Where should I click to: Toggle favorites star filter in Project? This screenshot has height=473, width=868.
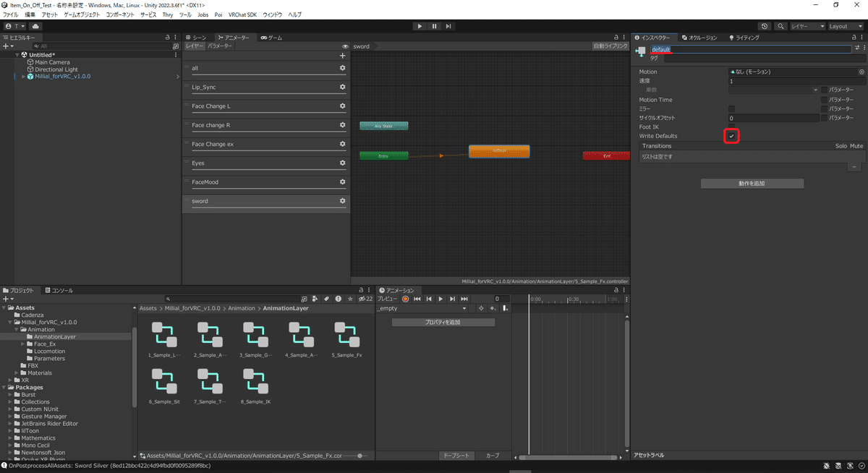pyautogui.click(x=350, y=299)
